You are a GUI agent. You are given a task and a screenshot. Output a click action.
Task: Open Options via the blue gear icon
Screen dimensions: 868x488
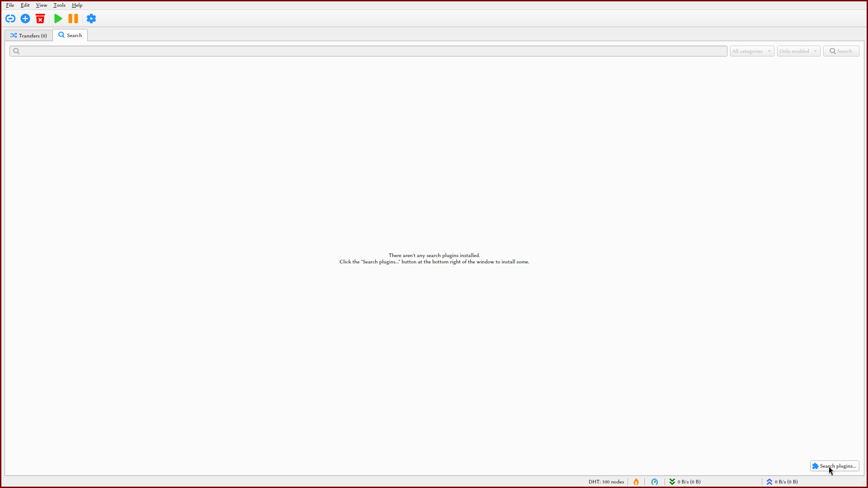91,19
